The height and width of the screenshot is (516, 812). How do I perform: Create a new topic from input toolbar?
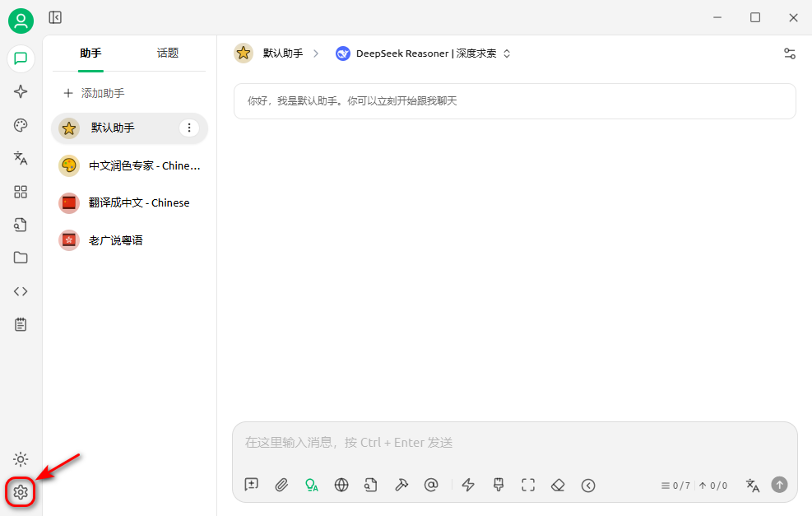click(x=251, y=485)
